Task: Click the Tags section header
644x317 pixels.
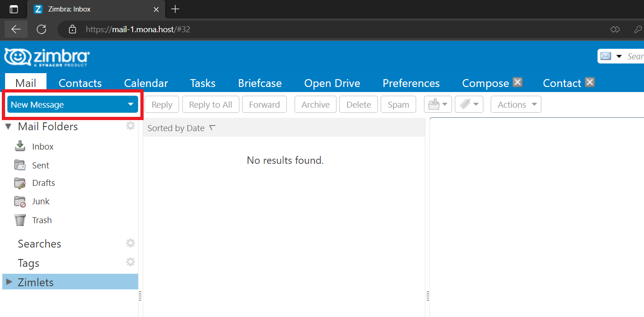Action: click(x=29, y=263)
